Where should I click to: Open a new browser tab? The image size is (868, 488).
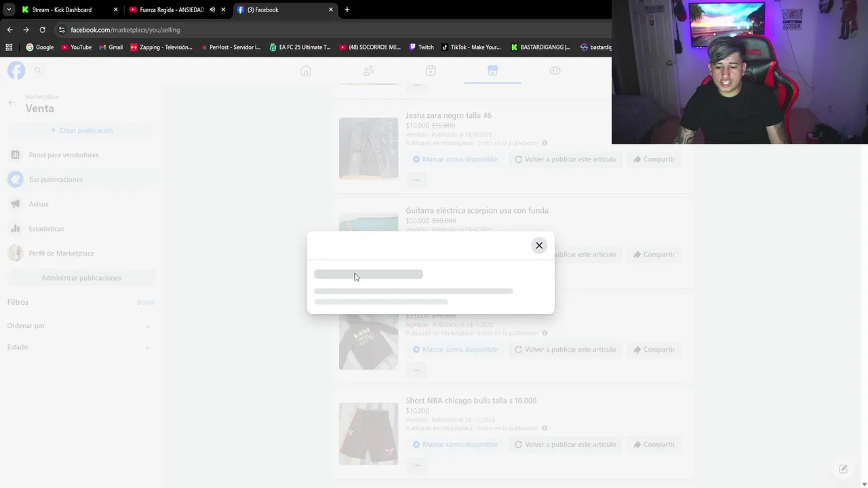(x=347, y=9)
